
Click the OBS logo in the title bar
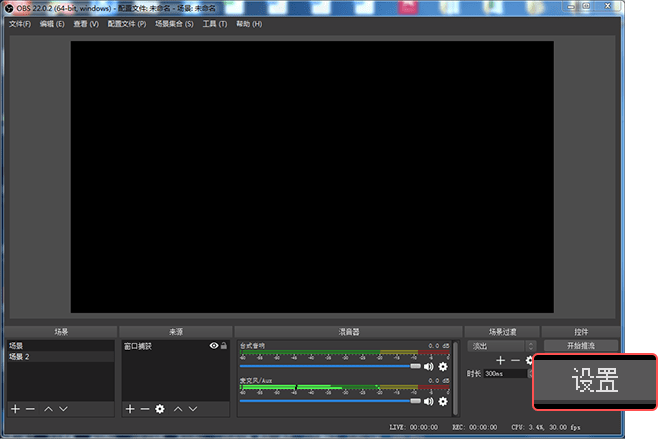9,8
